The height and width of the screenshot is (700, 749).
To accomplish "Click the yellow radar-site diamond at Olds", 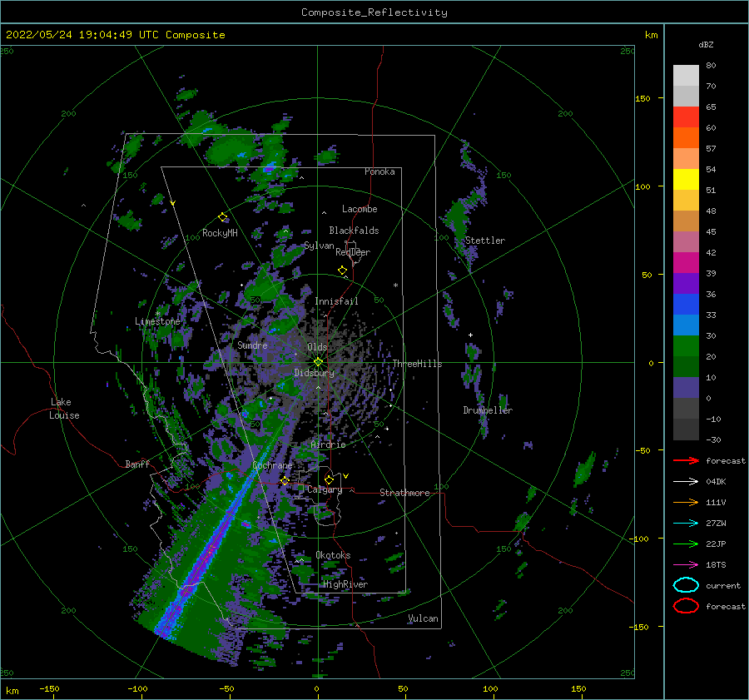I will tap(318, 362).
